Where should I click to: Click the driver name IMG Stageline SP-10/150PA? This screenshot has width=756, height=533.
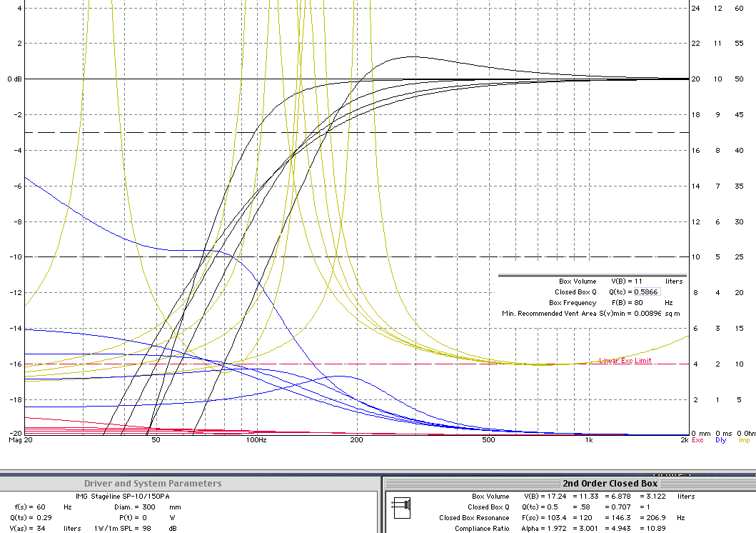[x=123, y=497]
